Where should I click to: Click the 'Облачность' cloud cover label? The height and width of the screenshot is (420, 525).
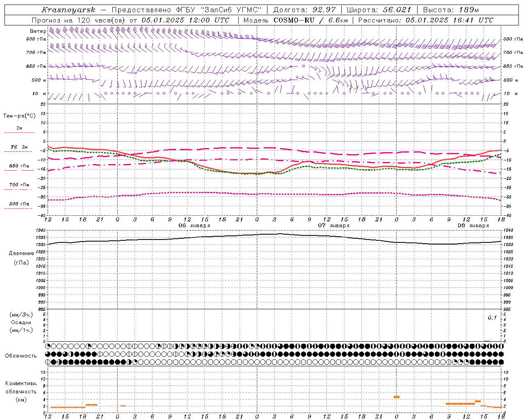pos(21,356)
